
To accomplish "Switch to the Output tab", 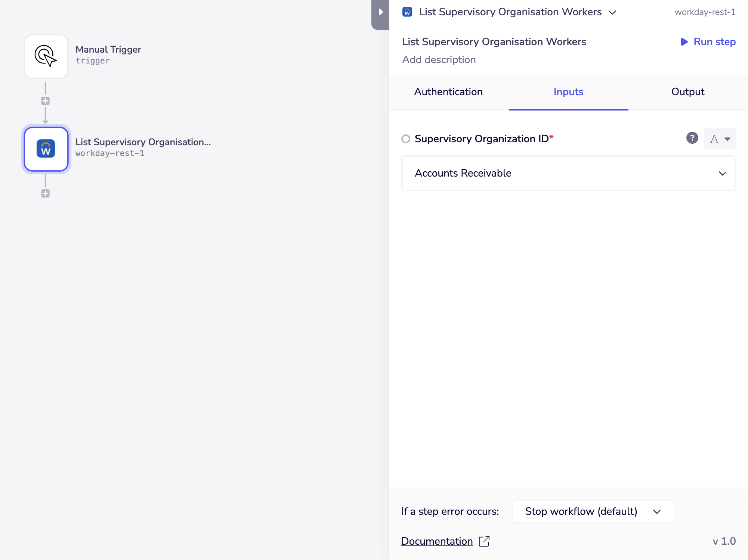I will [x=687, y=92].
